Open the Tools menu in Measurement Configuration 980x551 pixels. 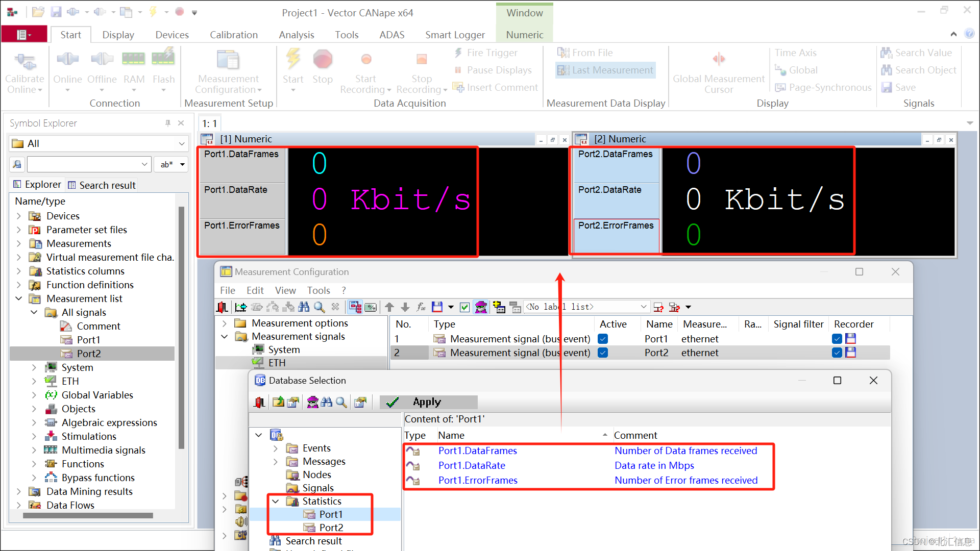click(318, 290)
